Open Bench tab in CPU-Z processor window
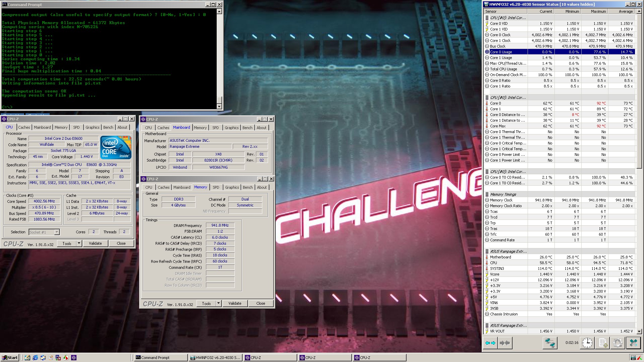Screen dimensions: 644x362 click(x=108, y=127)
